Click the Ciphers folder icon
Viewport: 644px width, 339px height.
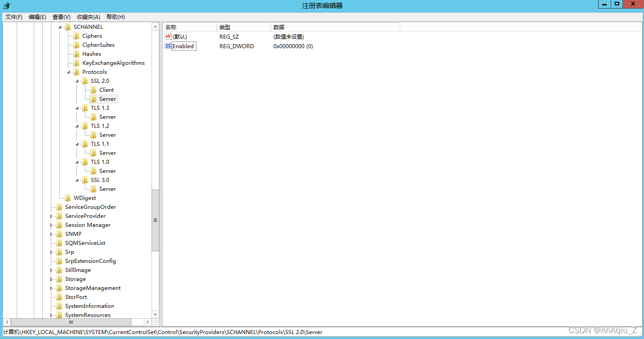[x=76, y=36]
